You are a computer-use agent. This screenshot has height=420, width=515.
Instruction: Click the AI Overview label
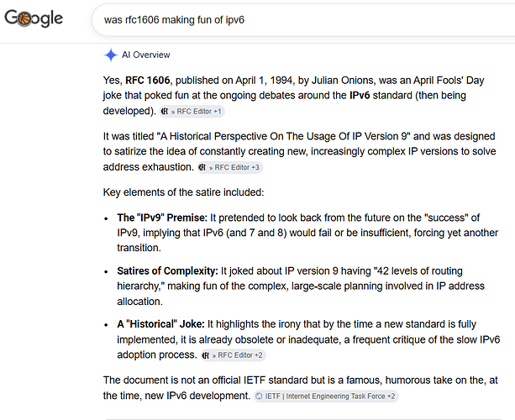(146, 55)
